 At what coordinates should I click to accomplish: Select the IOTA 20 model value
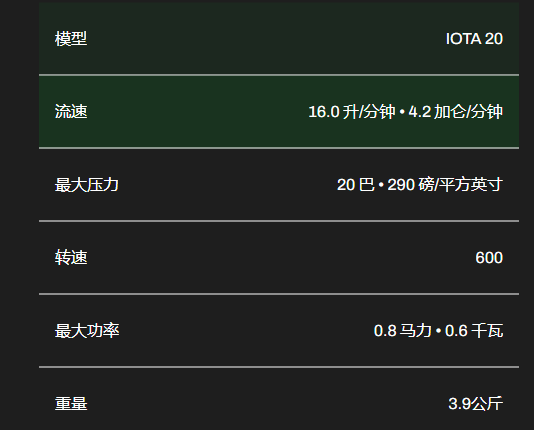(x=474, y=38)
